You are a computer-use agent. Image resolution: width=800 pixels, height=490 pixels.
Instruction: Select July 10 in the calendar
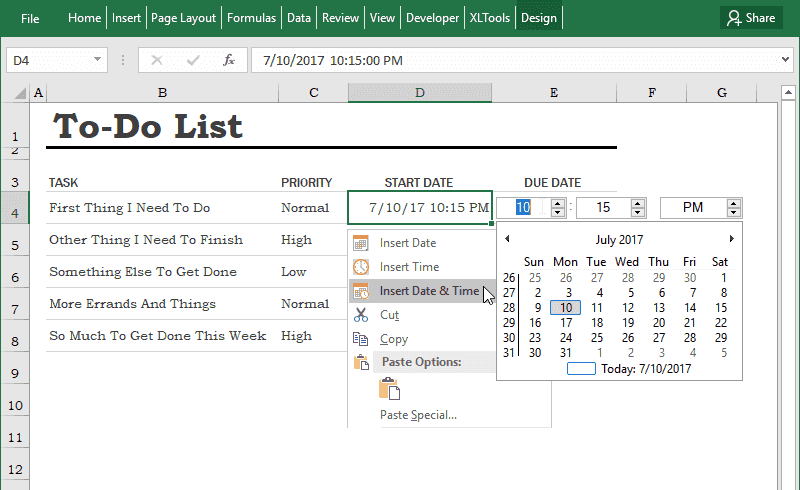coord(566,308)
